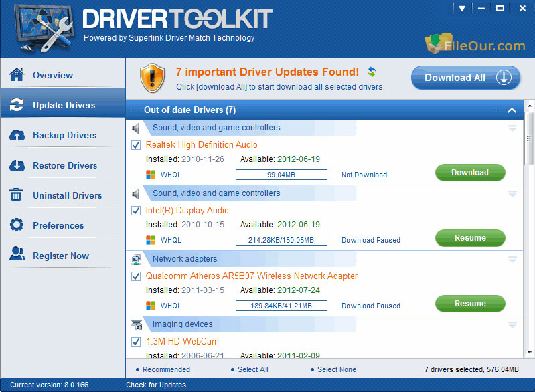The image size is (535, 392).
Task: Click the Recommended selection link
Action: [166, 369]
